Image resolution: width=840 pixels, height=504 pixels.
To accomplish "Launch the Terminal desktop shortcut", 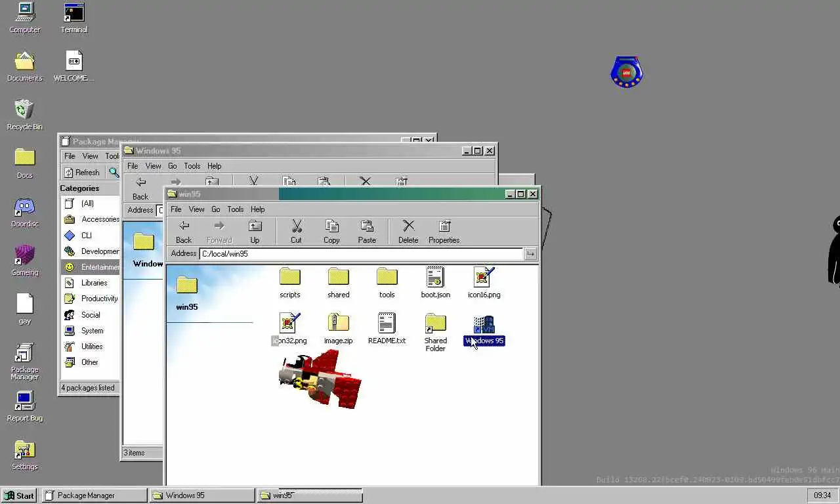I will 74,18.
